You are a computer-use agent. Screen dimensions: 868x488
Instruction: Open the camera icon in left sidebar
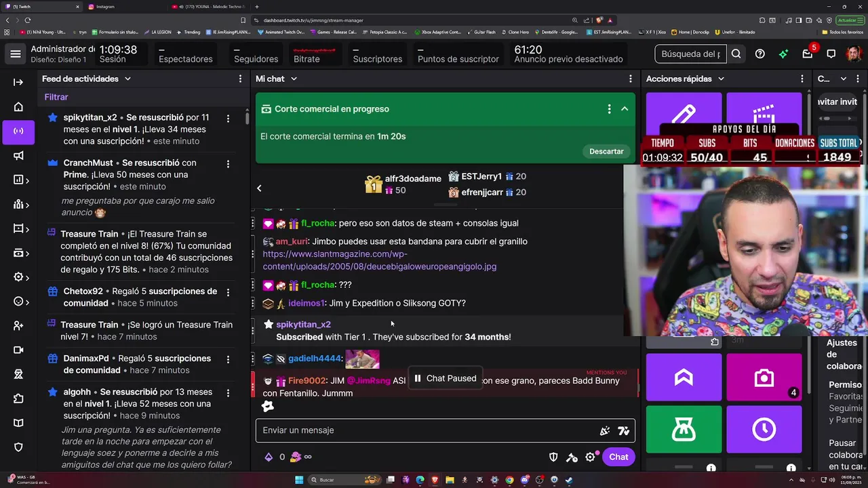(x=18, y=350)
